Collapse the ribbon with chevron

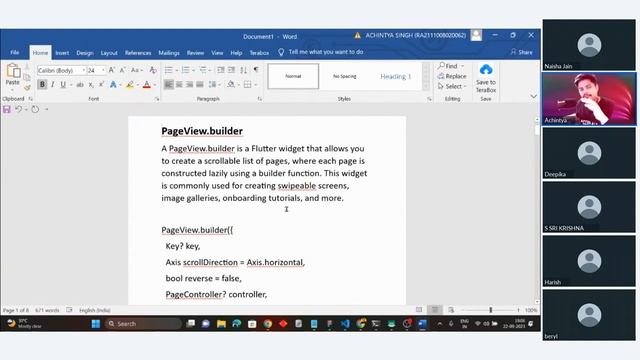tap(533, 96)
